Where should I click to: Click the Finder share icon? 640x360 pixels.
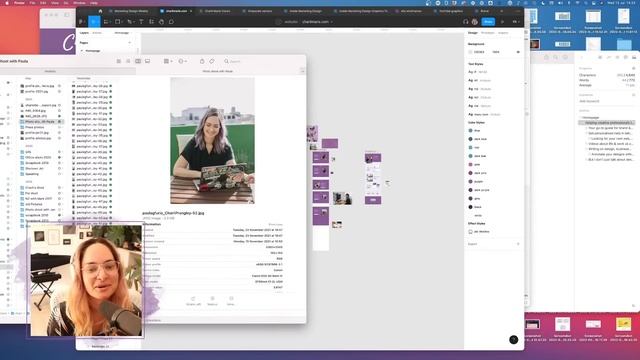pos(202,61)
